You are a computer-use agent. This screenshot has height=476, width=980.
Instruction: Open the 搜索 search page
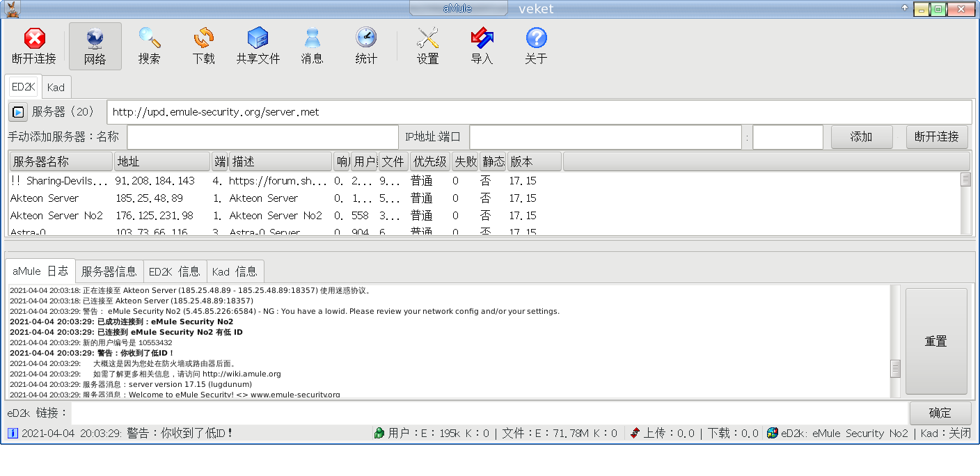tap(150, 47)
